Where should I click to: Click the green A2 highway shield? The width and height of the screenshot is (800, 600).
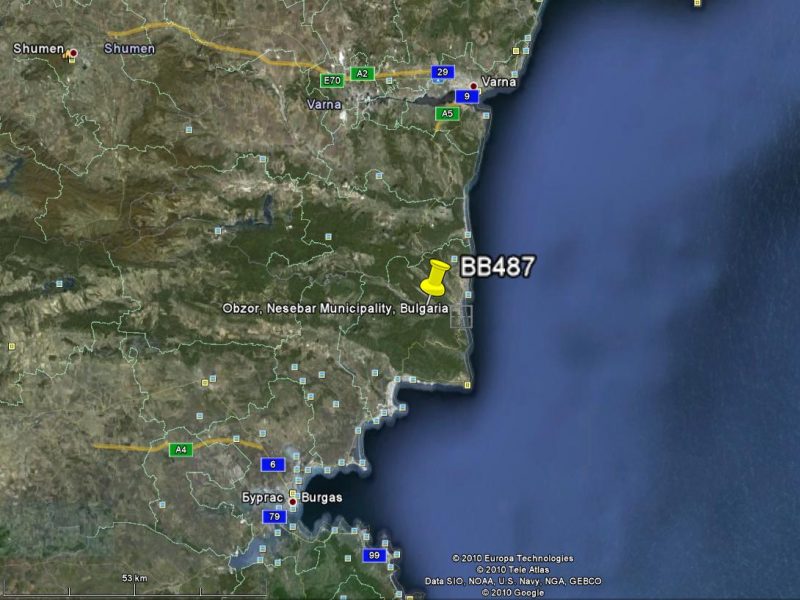(362, 73)
